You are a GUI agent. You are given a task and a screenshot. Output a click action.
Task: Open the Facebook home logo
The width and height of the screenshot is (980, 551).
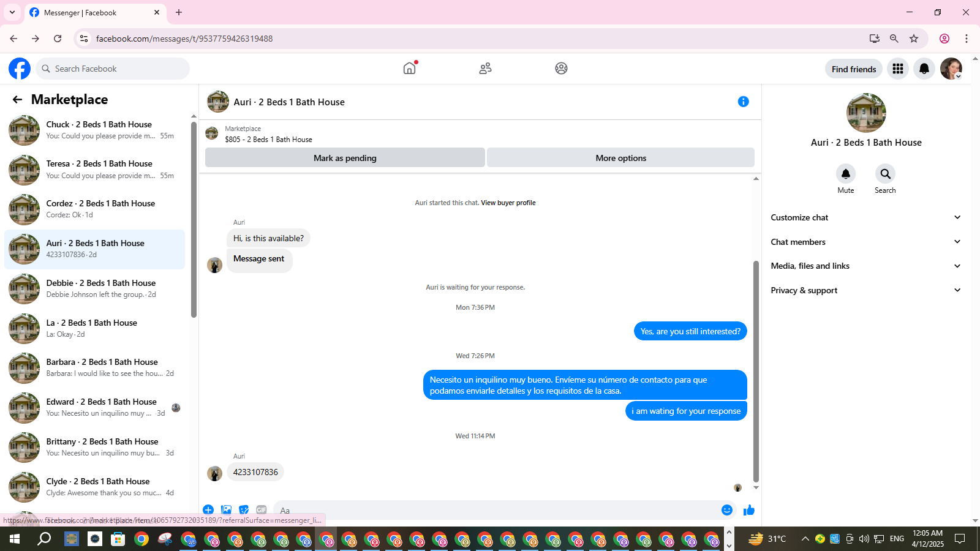click(x=20, y=69)
